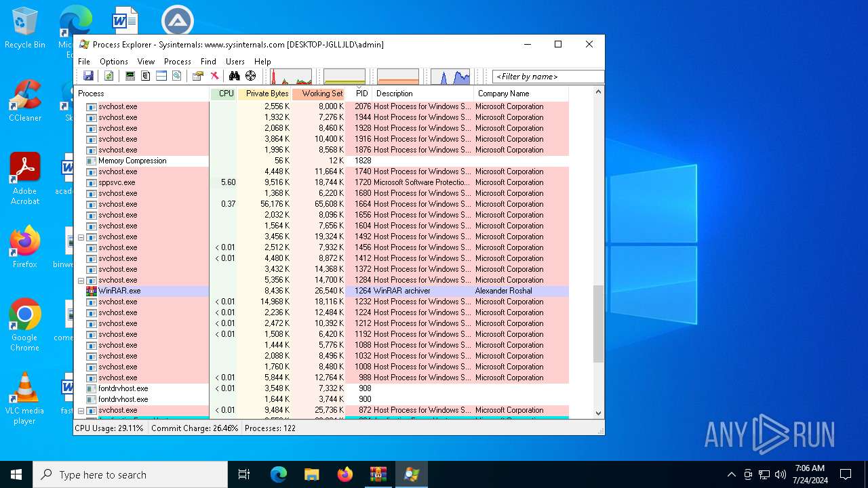Click the taskbar clock showing 7:06 AM

click(809, 474)
